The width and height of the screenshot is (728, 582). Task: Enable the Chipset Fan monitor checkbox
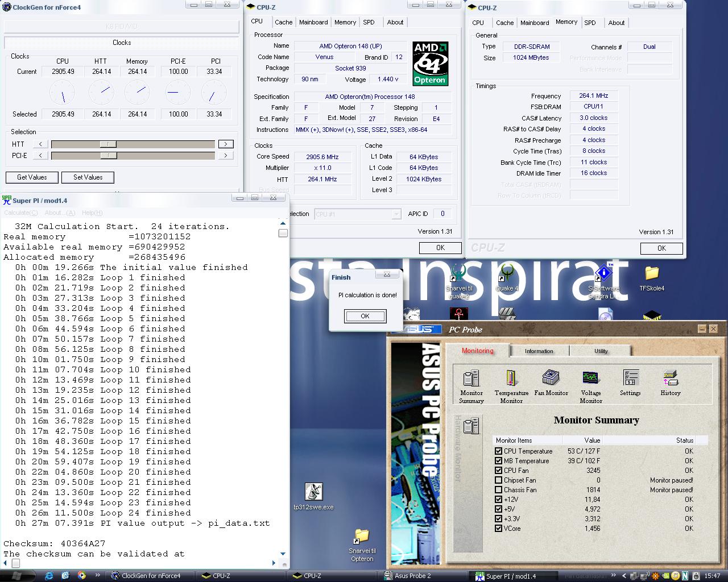[499, 480]
